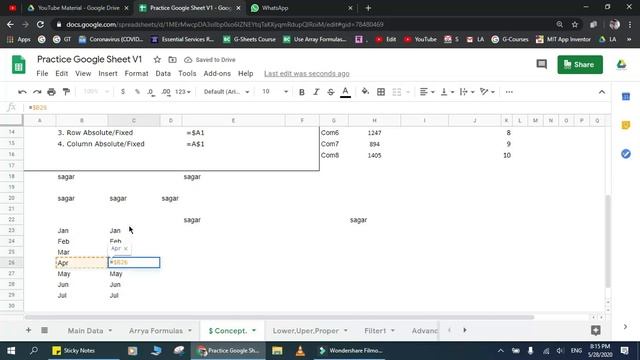Decrease decimal places icon

151,92
